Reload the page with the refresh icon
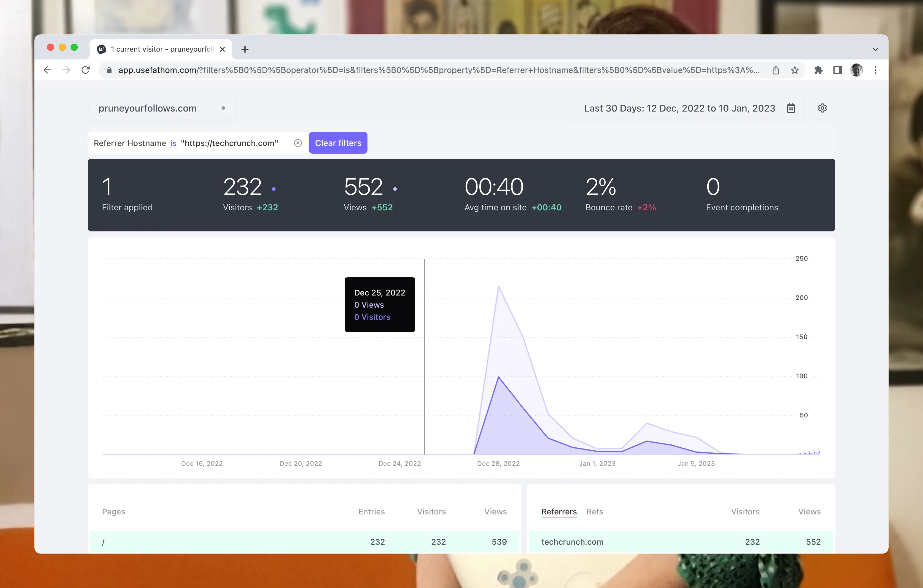Viewport: 923px width, 588px height. pos(85,70)
